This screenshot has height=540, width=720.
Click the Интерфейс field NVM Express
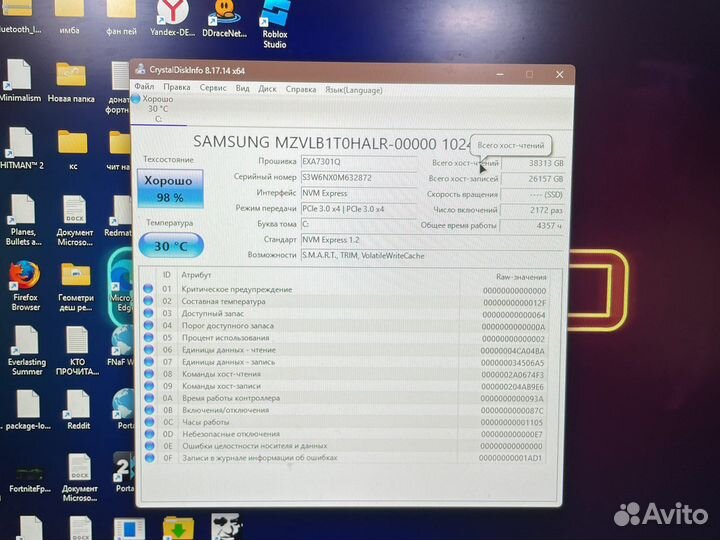(x=359, y=193)
